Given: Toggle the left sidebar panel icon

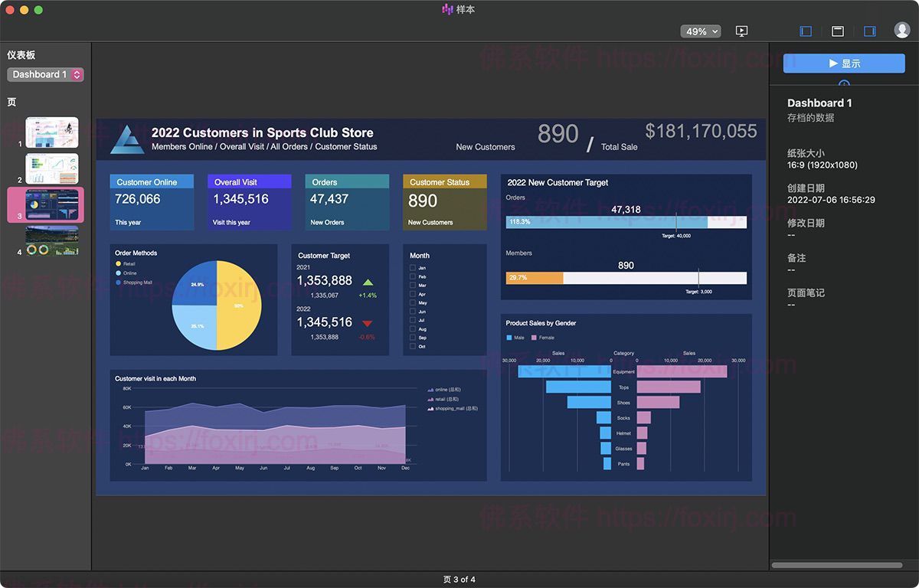Looking at the screenshot, I should [806, 31].
